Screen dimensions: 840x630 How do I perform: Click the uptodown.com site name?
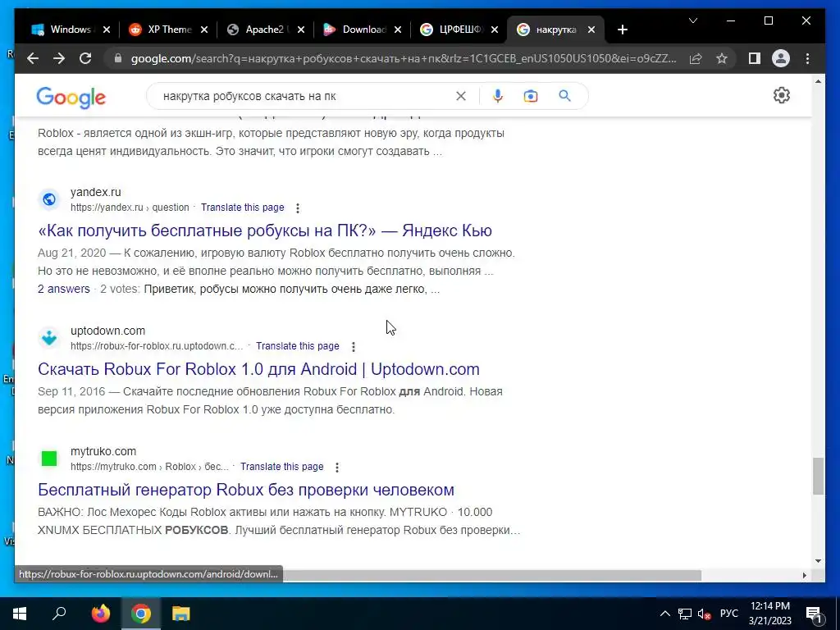[x=107, y=331]
